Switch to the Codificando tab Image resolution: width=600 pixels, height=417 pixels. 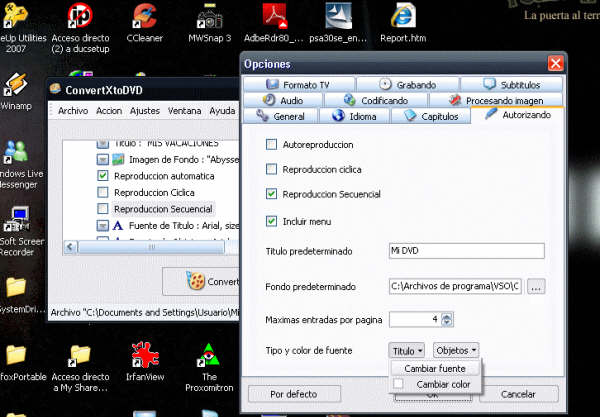click(x=376, y=100)
